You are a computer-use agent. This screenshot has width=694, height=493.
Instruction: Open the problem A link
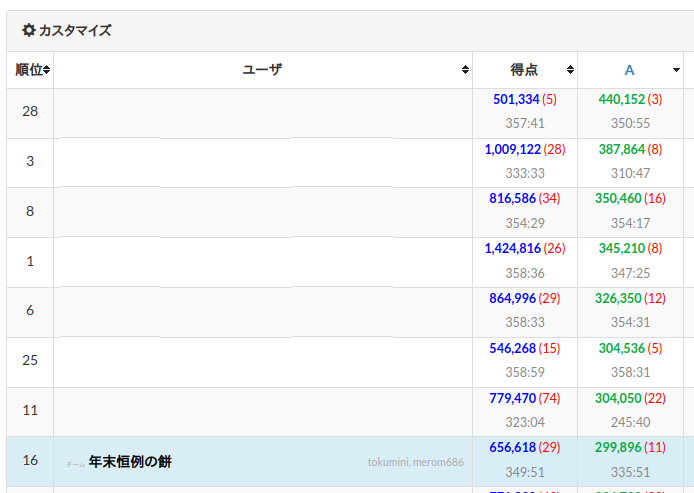[x=629, y=70]
